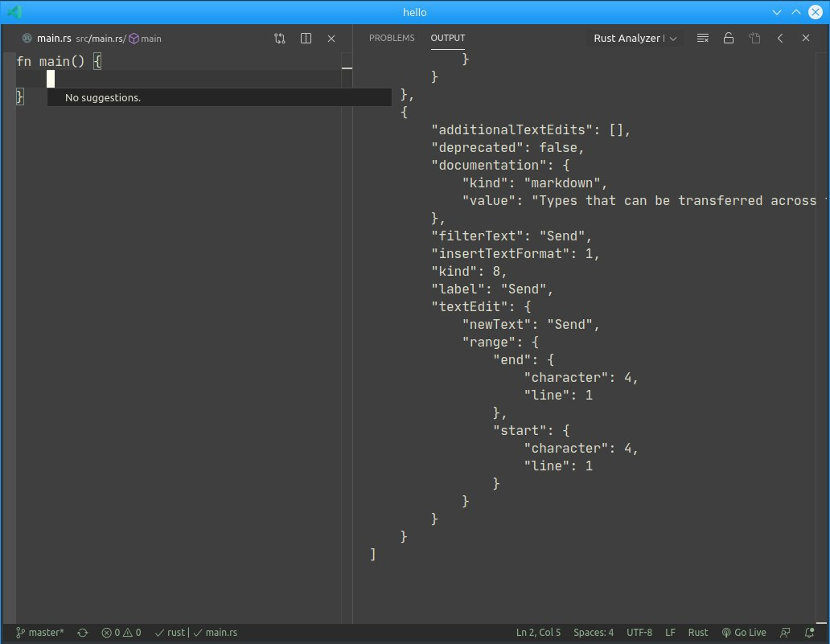This screenshot has height=644, width=830.
Task: Move the panel position with arrow icon
Action: [780, 38]
